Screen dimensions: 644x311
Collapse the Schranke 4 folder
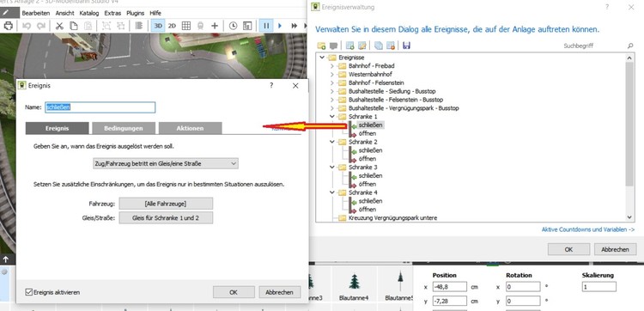pos(331,192)
